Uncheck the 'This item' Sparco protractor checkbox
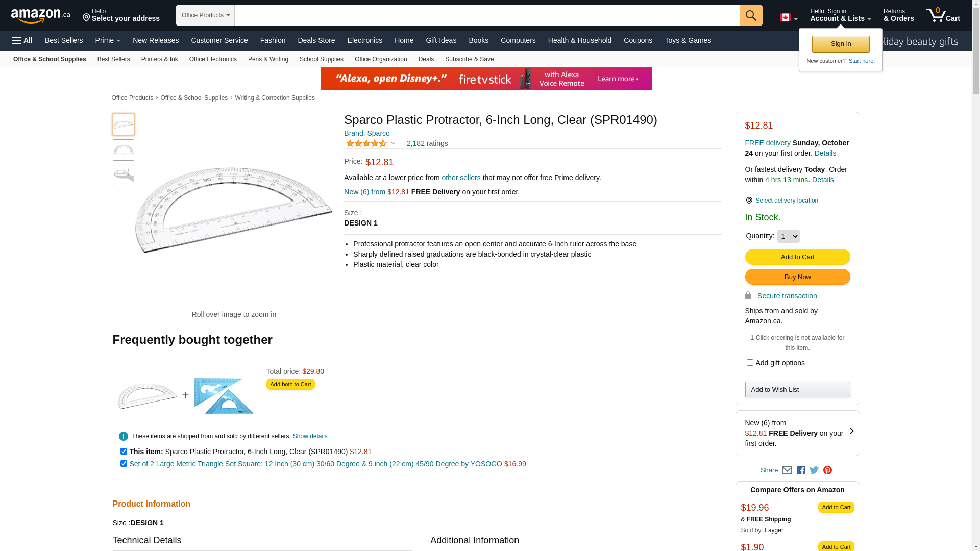Image resolution: width=980 pixels, height=551 pixels. tap(124, 452)
